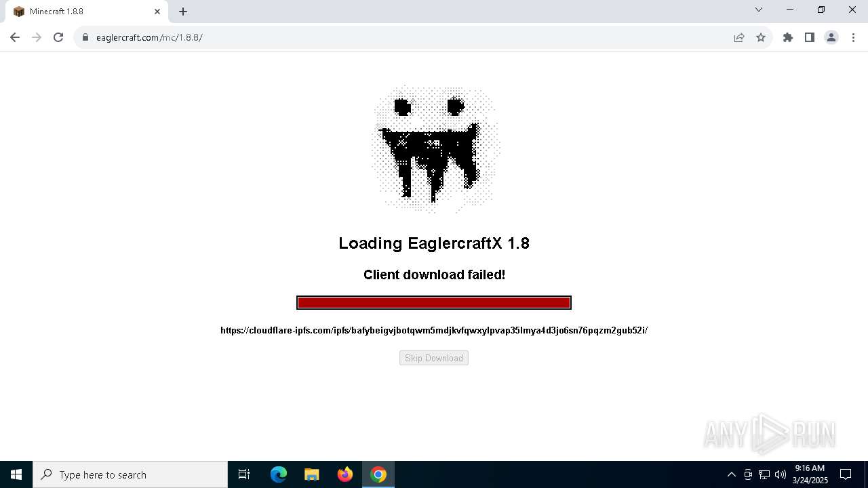Image resolution: width=868 pixels, height=488 pixels.
Task: Open the notification center icon
Action: point(846,474)
